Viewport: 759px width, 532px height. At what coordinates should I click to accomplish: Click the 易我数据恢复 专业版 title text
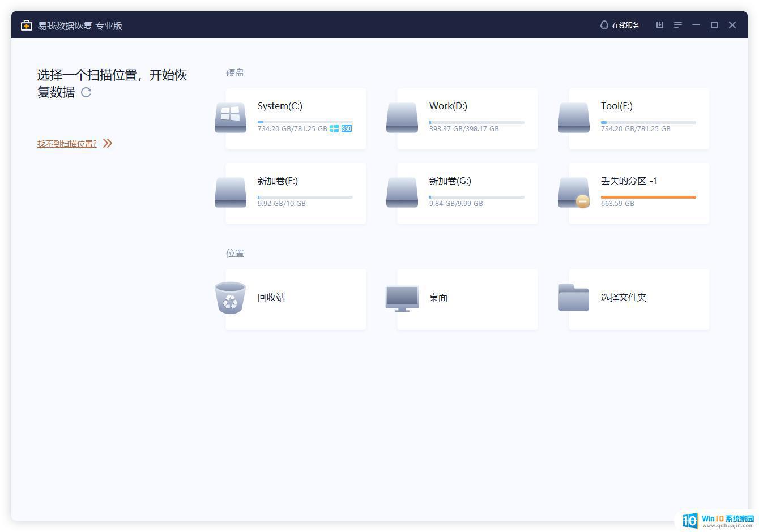[x=80, y=25]
